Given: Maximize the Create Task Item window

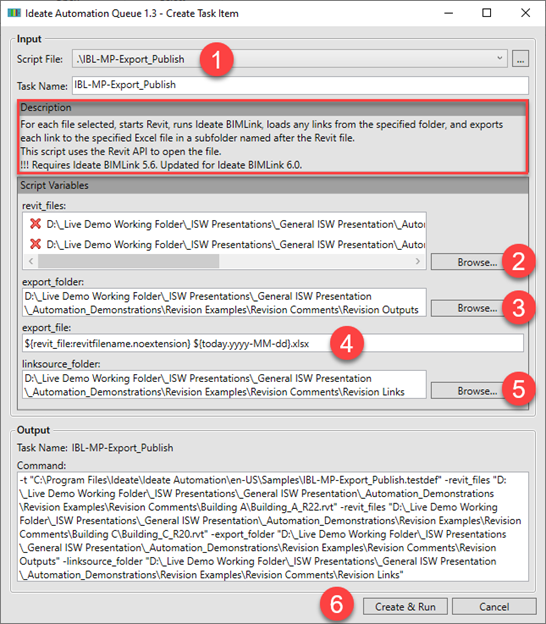Looking at the screenshot, I should (x=486, y=13).
